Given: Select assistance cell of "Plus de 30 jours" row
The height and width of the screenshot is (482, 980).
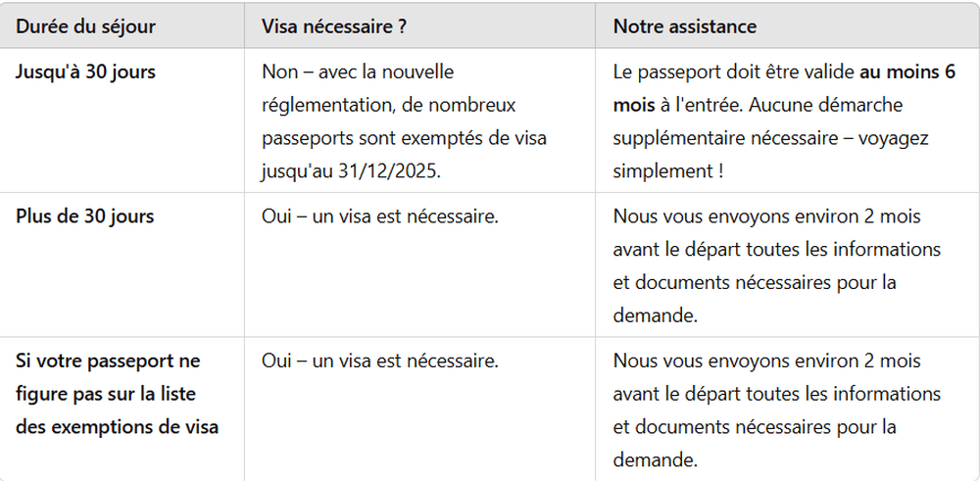Looking at the screenshot, I should pos(776,265).
